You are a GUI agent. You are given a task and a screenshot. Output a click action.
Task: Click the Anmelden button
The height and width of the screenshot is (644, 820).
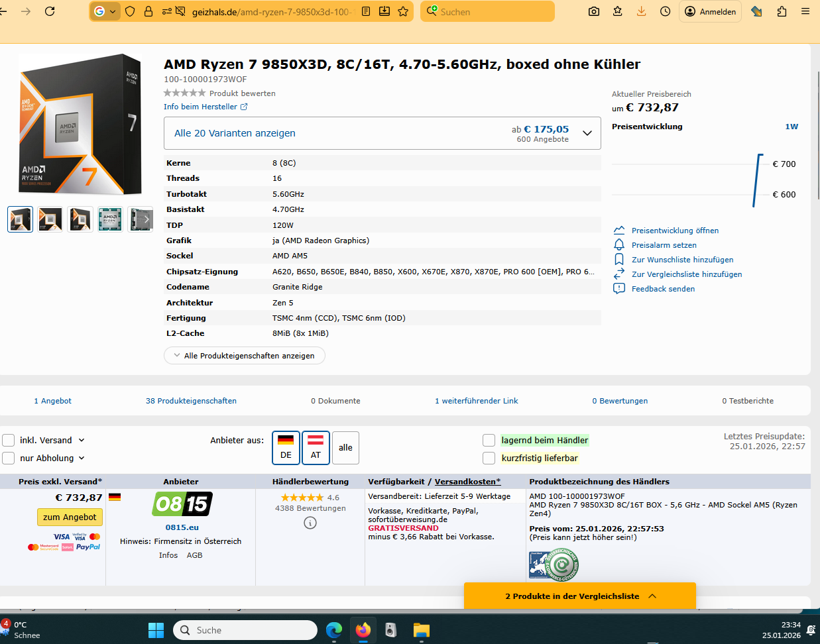click(710, 11)
